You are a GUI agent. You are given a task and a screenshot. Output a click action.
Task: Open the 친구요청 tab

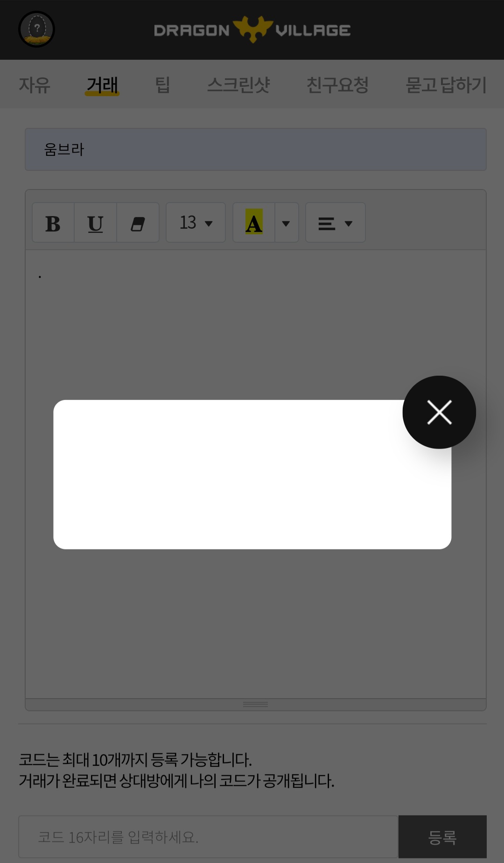pos(337,85)
